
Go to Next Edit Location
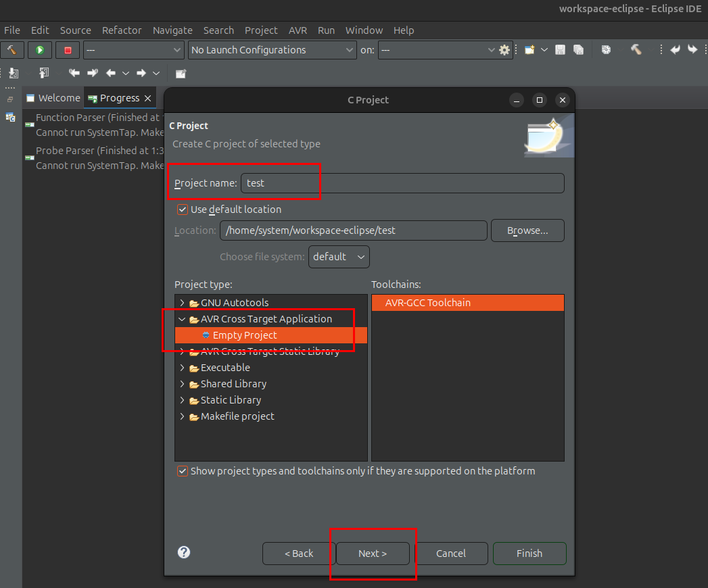click(x=93, y=73)
